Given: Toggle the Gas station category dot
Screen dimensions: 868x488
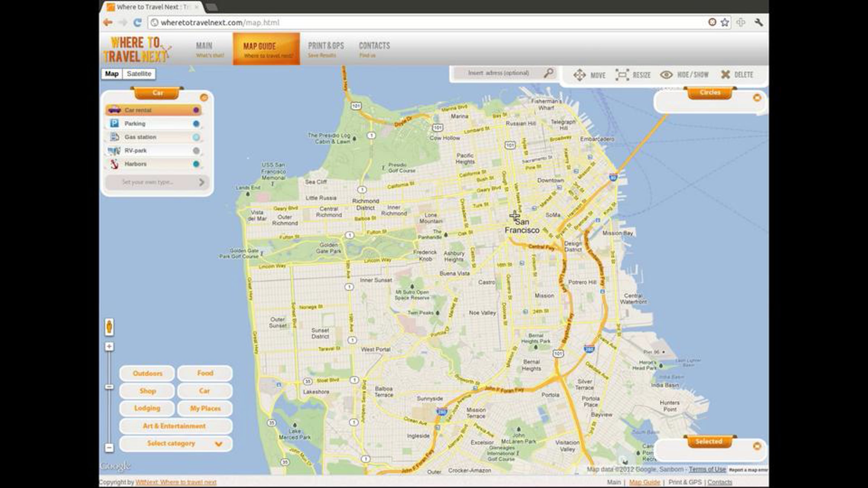Looking at the screenshot, I should (196, 137).
